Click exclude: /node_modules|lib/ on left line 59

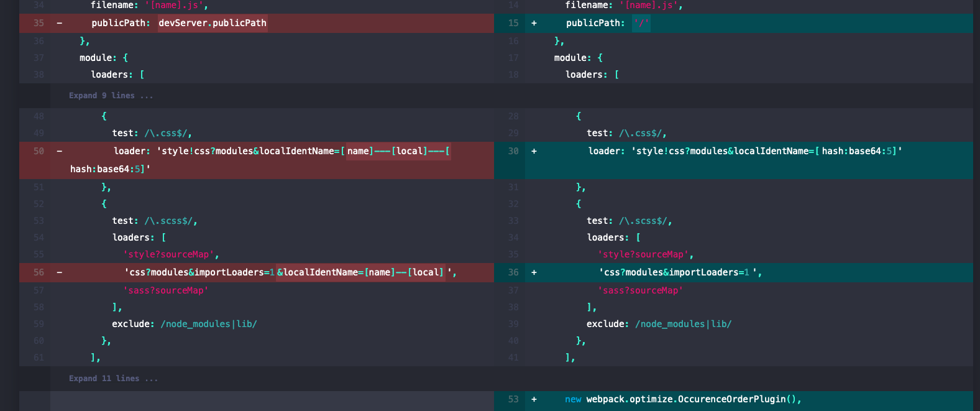tap(185, 324)
